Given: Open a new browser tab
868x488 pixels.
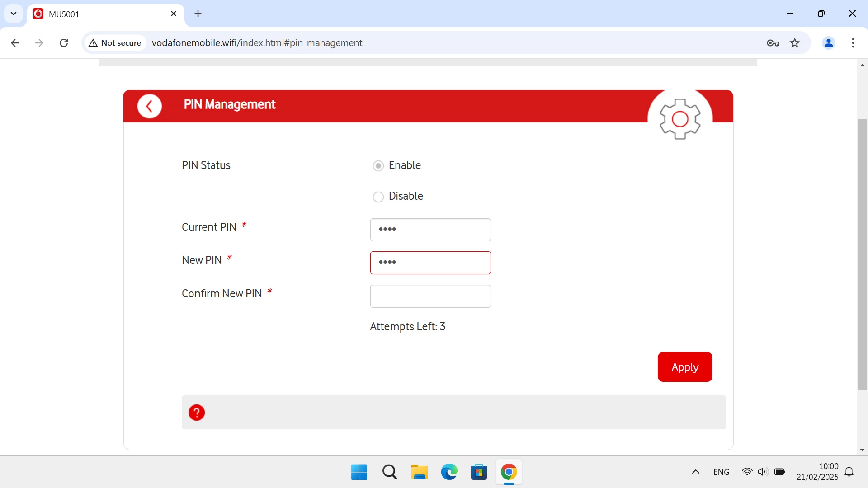Looking at the screenshot, I should pyautogui.click(x=198, y=14).
